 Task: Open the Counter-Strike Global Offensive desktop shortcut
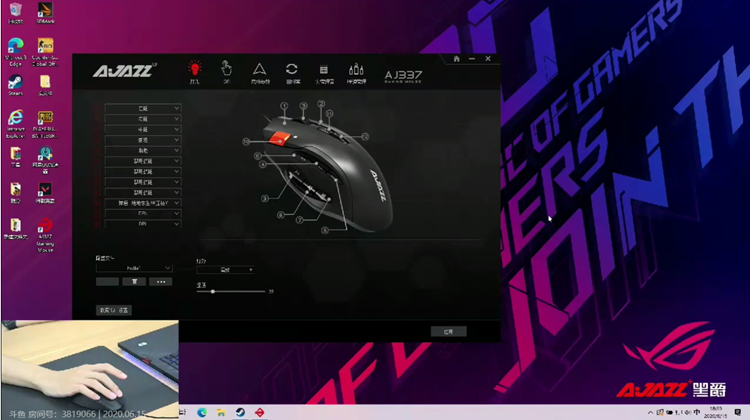[45, 52]
